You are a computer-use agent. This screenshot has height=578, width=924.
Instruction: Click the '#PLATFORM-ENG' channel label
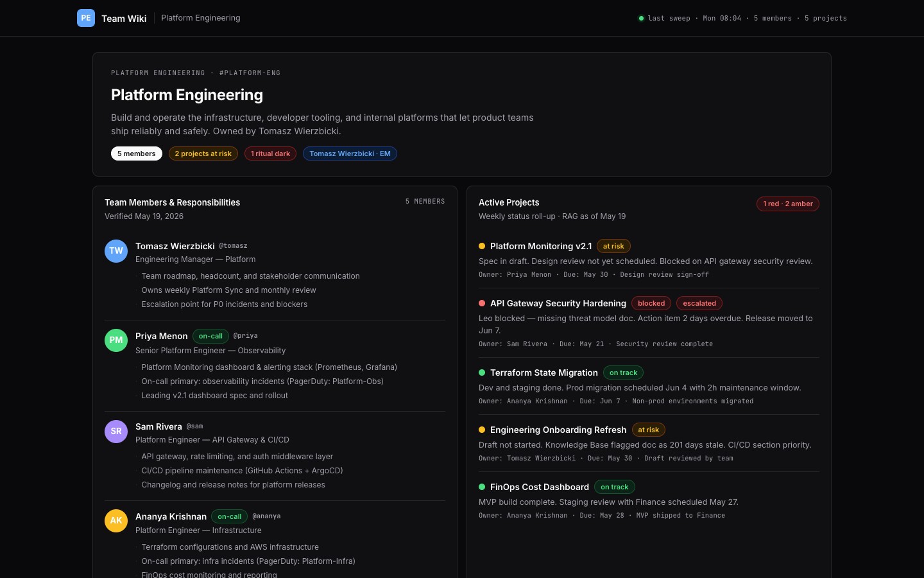(x=250, y=73)
